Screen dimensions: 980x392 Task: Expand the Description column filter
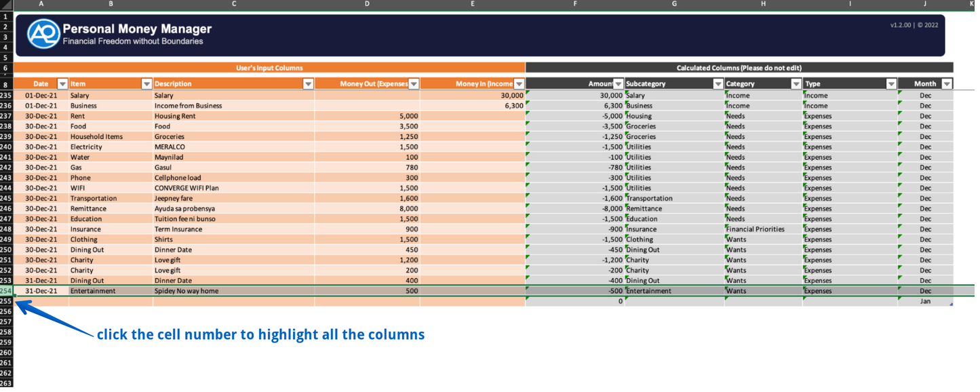(x=308, y=84)
